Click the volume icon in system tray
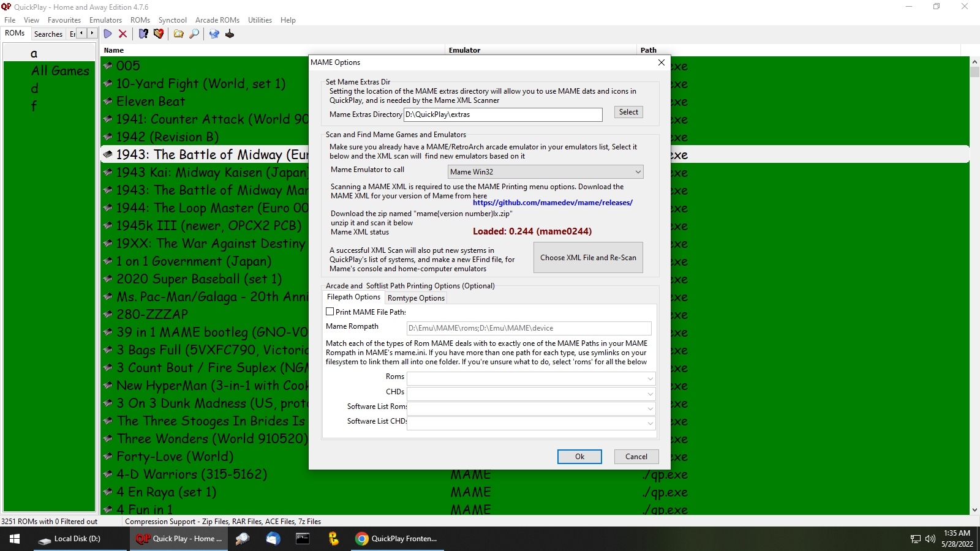The image size is (980, 551). pos(930,539)
